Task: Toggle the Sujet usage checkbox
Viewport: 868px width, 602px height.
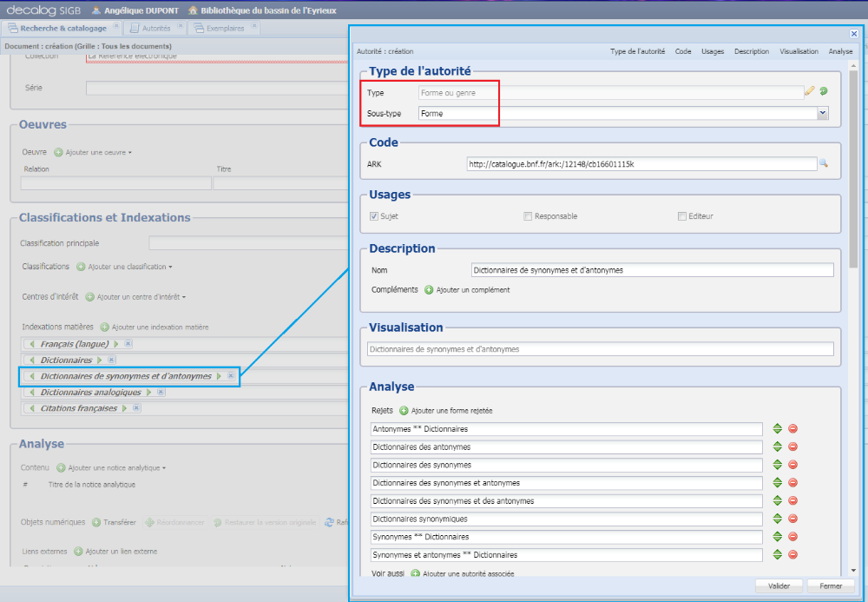Action: point(374,216)
